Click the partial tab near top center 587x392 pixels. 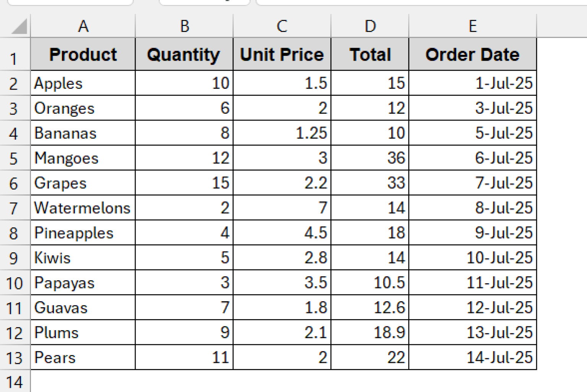(204, 3)
